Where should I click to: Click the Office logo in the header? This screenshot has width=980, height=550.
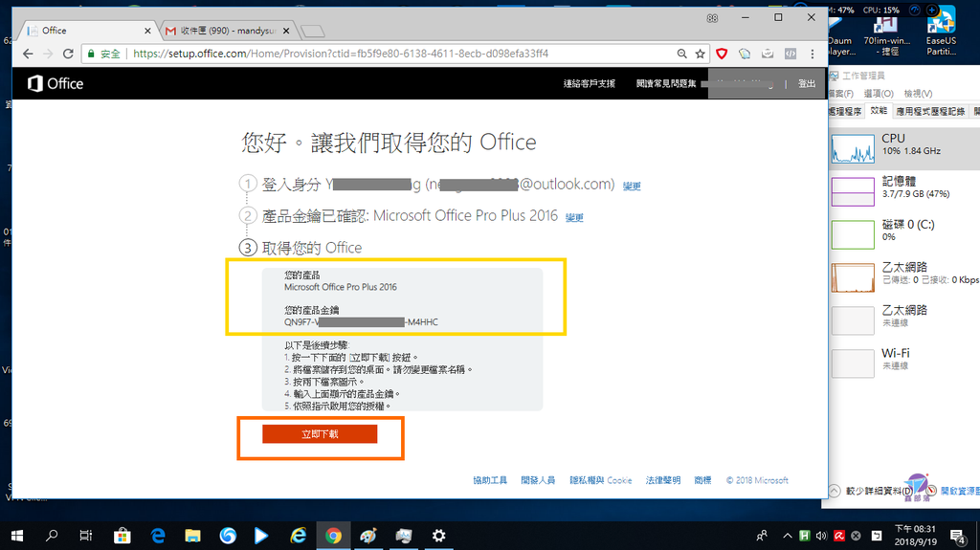click(x=55, y=83)
